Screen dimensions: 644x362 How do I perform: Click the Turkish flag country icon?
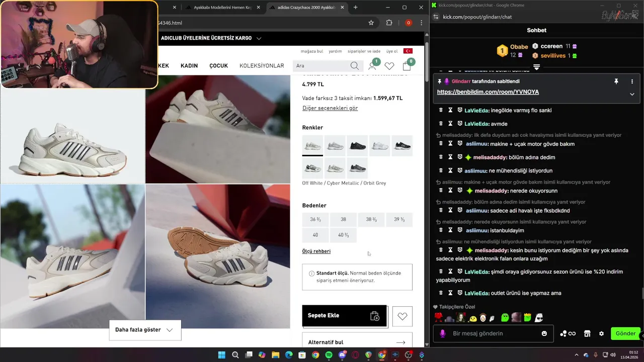[408, 51]
